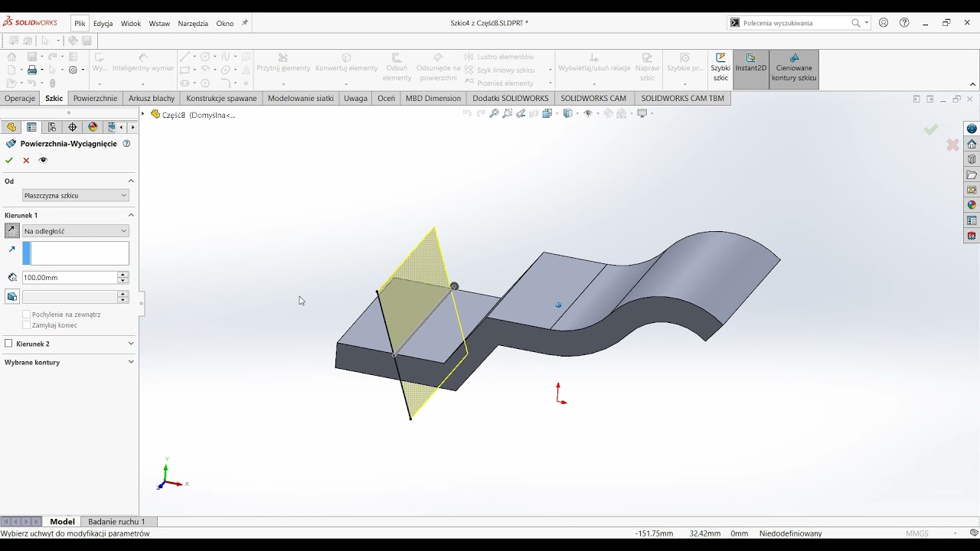Switch to the Modelowanie siatki tab
The image size is (980, 551).
(301, 98)
